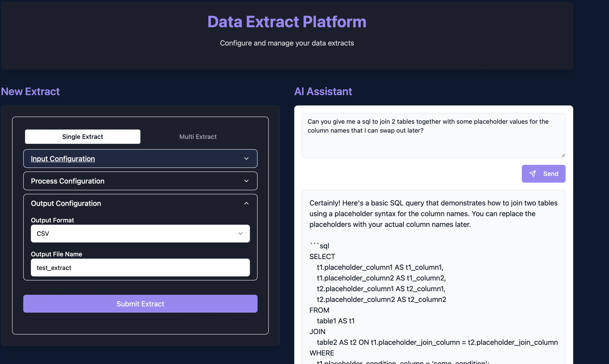
Task: Click the Output File Name field
Action: coord(140,268)
